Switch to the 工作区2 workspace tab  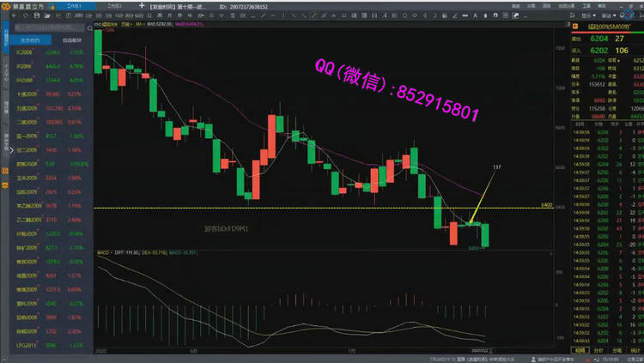(113, 5)
